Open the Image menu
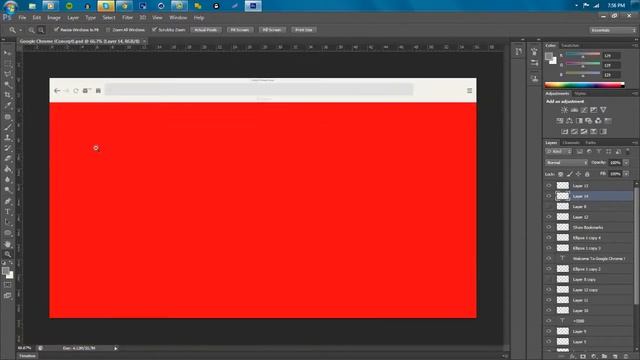 click(53, 18)
